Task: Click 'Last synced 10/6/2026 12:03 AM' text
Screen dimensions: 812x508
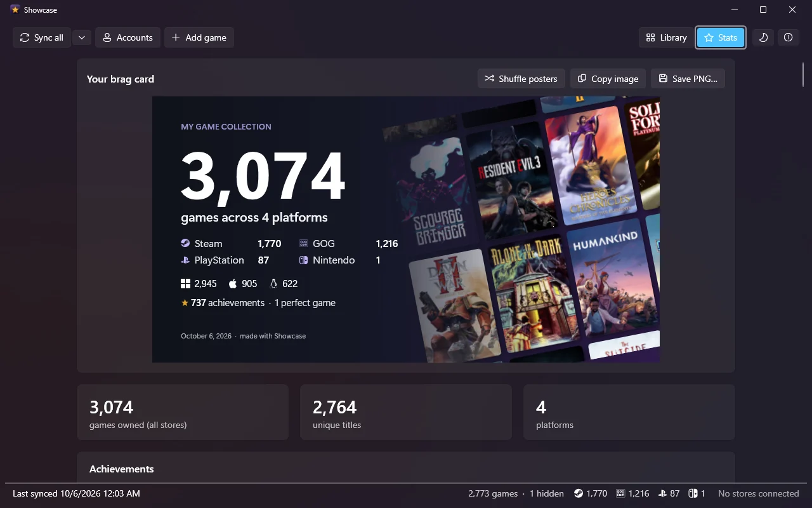Action: [x=76, y=493]
